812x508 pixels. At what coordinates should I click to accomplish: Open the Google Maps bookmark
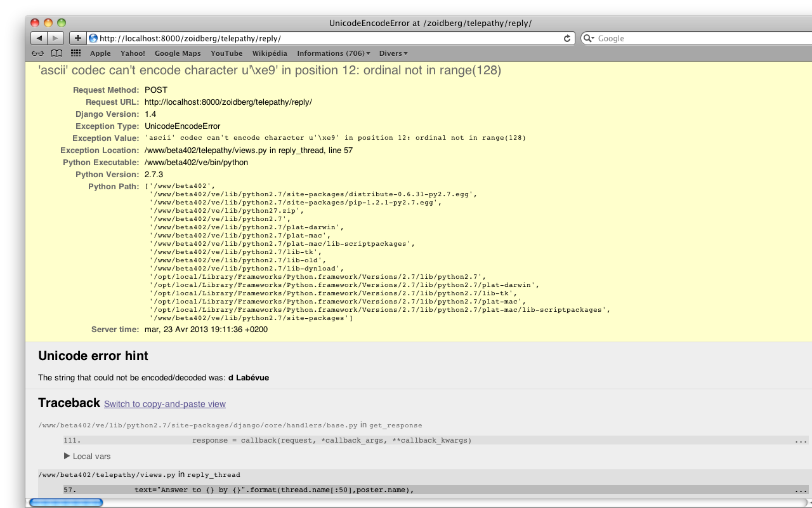click(x=178, y=53)
